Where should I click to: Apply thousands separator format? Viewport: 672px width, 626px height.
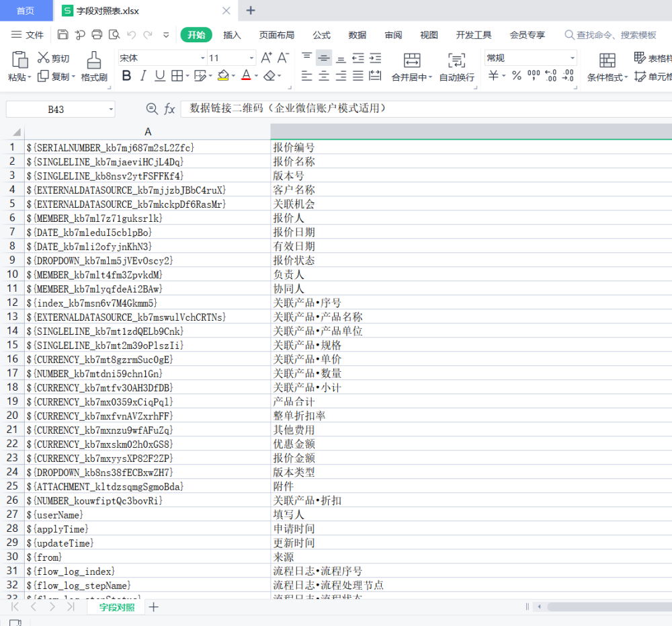[534, 76]
